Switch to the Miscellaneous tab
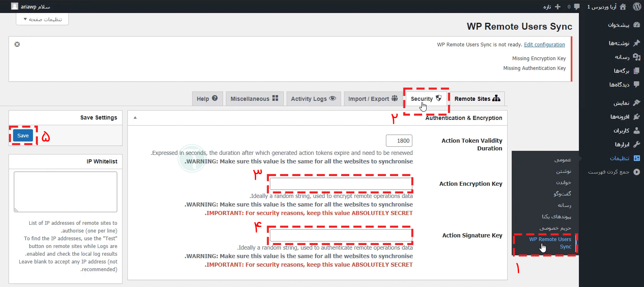The height and width of the screenshot is (287, 644). [x=254, y=99]
